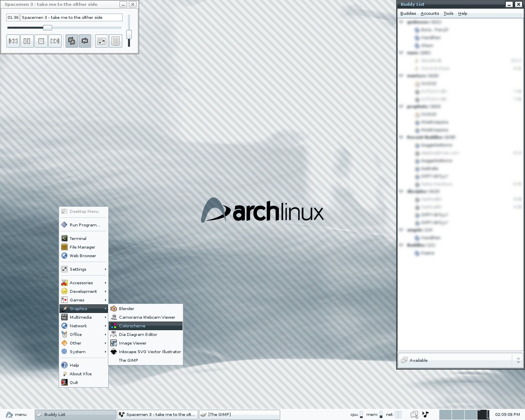Launch Web Browser from the desktop menu
525x420 pixels.
point(84,256)
